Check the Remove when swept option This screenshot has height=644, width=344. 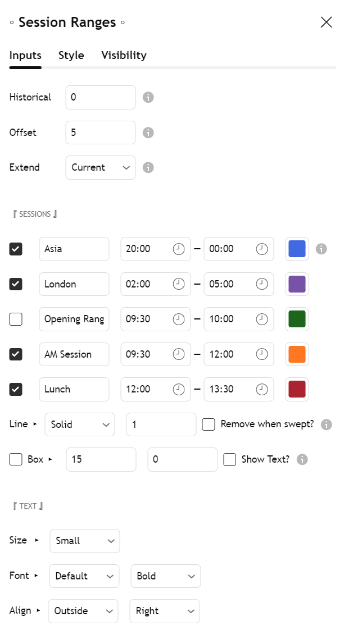(209, 424)
